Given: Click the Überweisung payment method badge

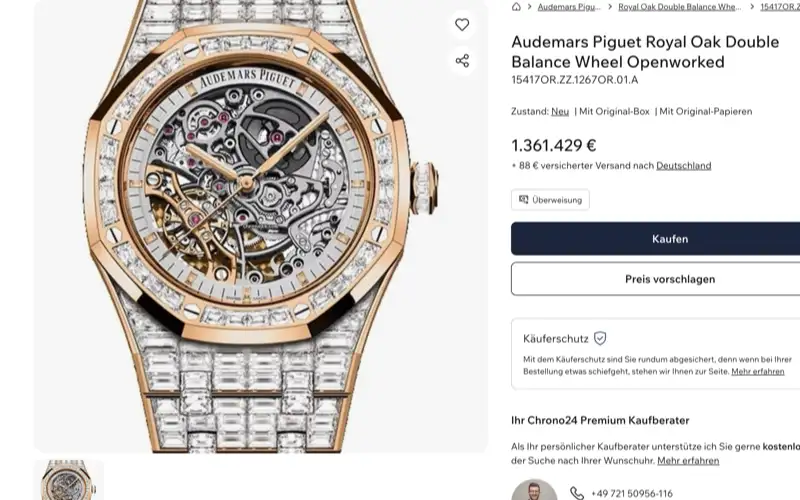Looking at the screenshot, I should tap(550, 199).
